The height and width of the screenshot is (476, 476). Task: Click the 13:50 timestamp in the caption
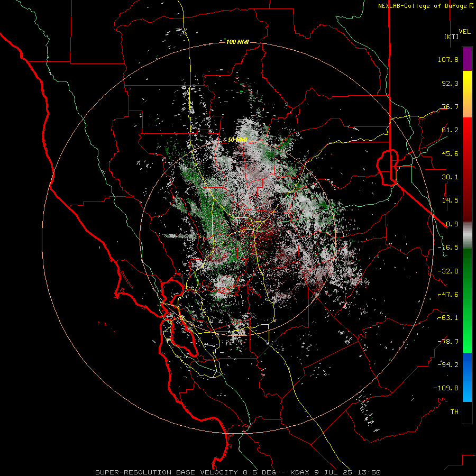click(x=369, y=472)
